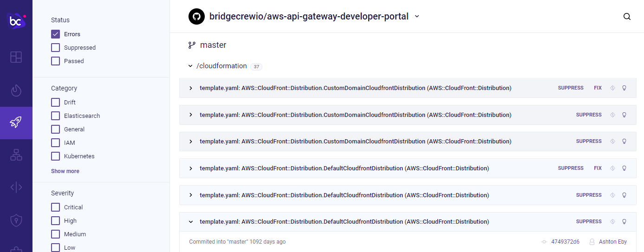Check the Passed status checkbox

point(55,61)
